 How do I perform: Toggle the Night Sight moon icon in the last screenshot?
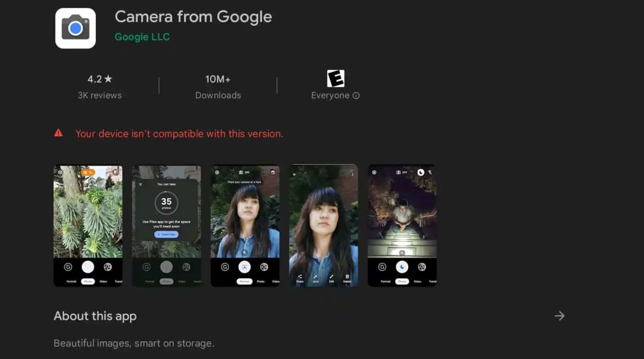click(x=421, y=172)
